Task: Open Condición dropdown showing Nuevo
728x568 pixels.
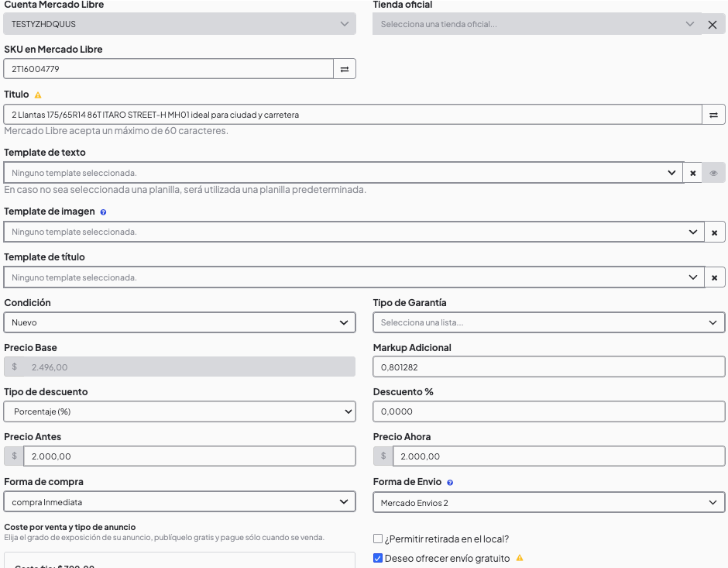Action: [180, 322]
